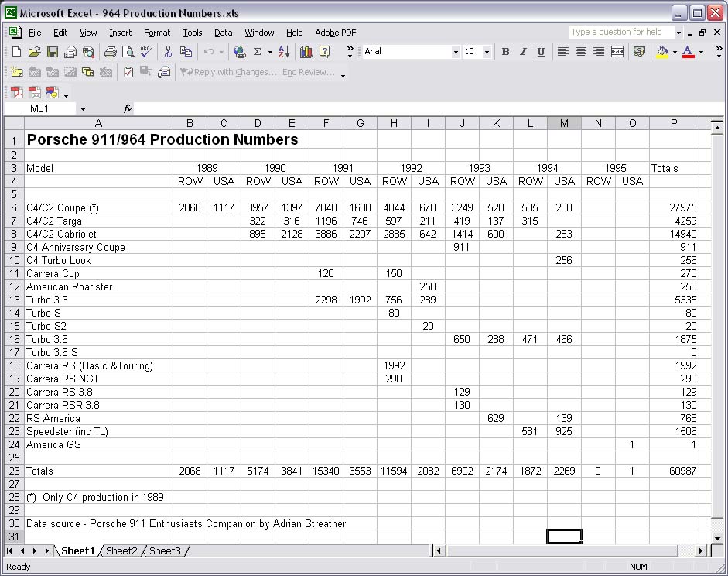Image resolution: width=728 pixels, height=576 pixels.
Task: Toggle Center alignment
Action: pos(581,52)
